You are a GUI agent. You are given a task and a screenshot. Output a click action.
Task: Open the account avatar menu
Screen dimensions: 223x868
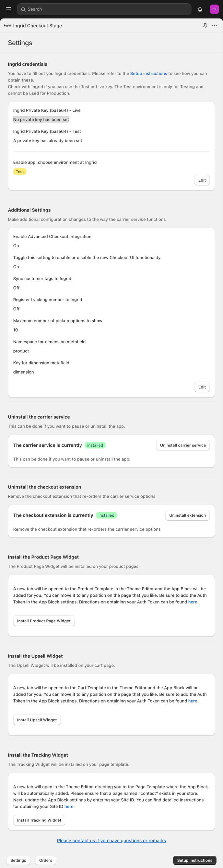pyautogui.click(x=214, y=9)
